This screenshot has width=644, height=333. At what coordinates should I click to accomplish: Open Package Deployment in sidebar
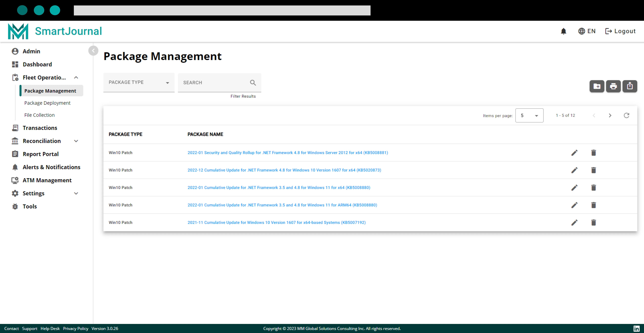pos(47,103)
